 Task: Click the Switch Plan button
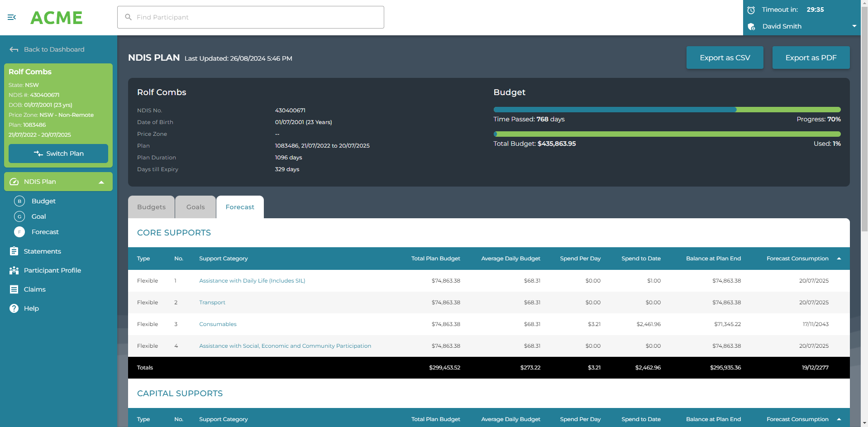click(x=58, y=154)
